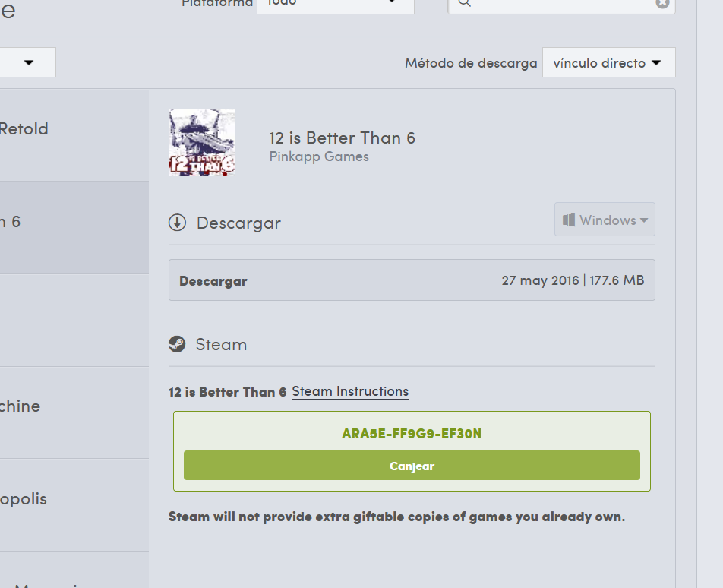Image resolution: width=723 pixels, height=588 pixels.
Task: Click in the search input field
Action: [x=562, y=5]
